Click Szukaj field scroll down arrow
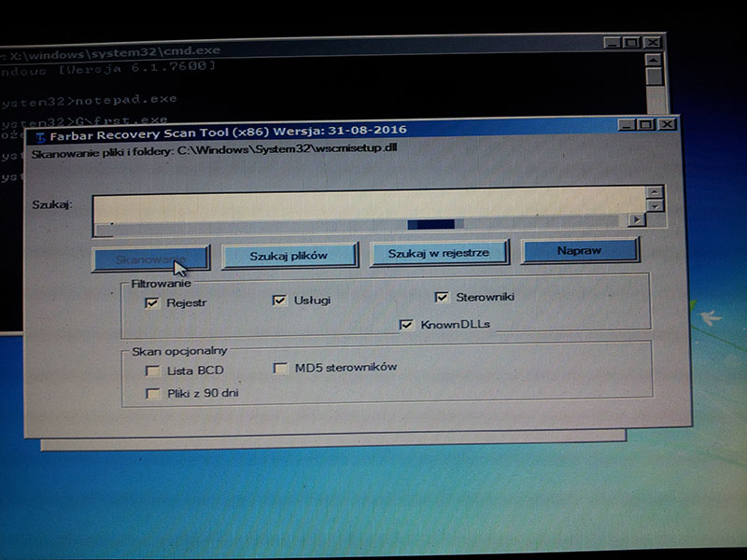 [655, 206]
